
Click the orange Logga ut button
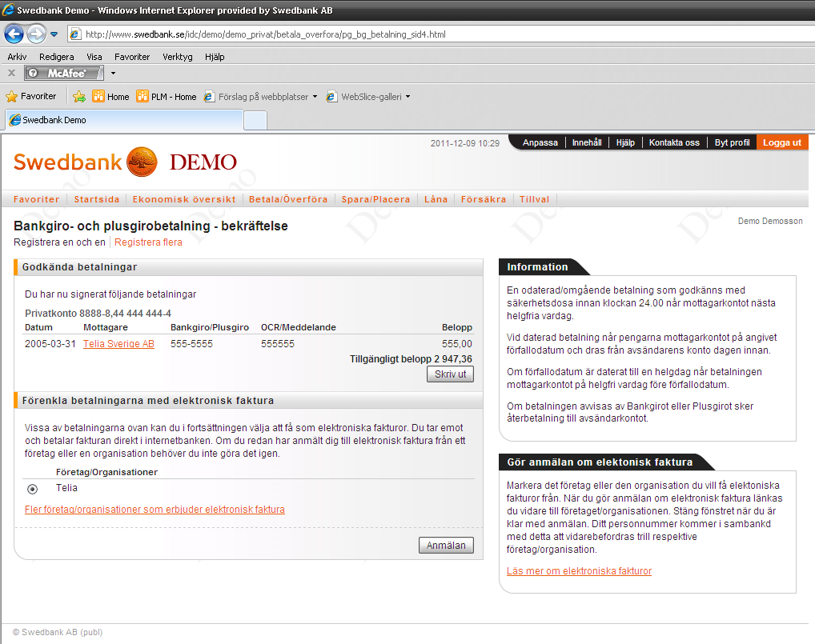click(781, 142)
